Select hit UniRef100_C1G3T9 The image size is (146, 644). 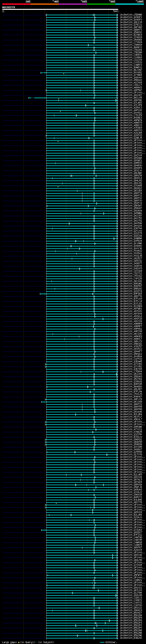click(x=131, y=60)
